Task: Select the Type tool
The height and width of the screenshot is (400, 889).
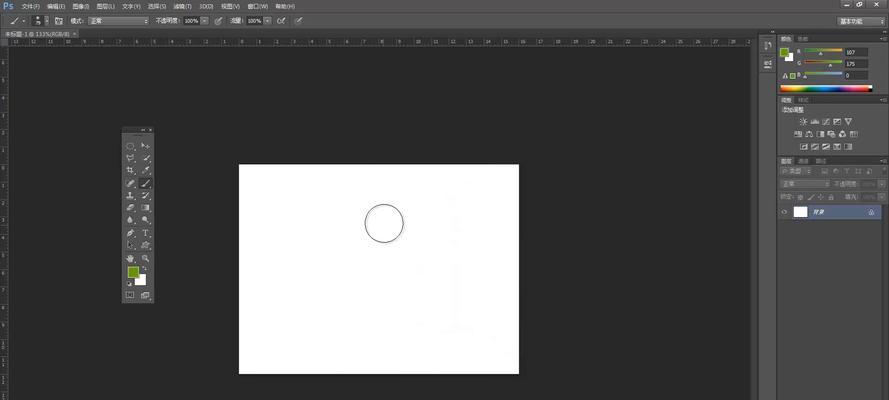Action: click(x=146, y=233)
